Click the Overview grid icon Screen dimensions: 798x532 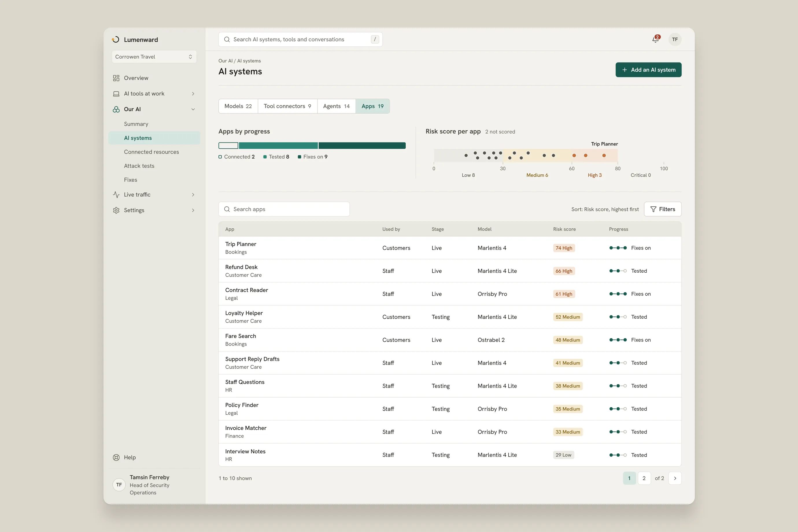(116, 78)
